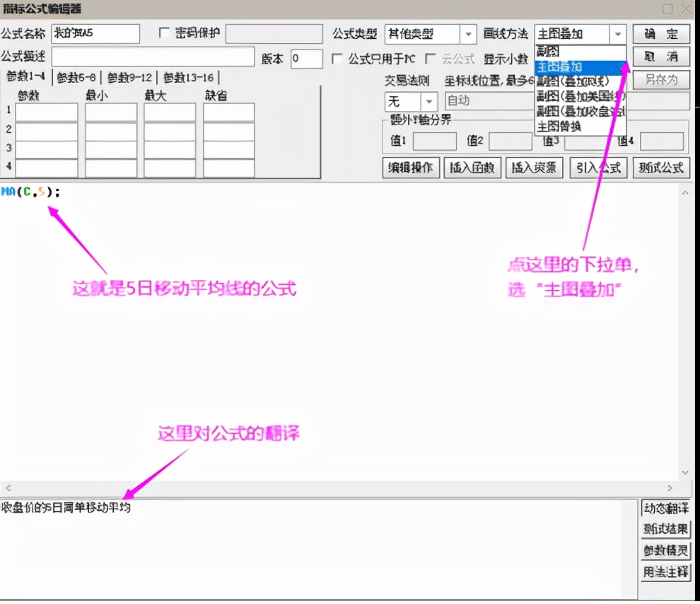Viewport: 700px width, 604px height.
Task: Click the horizontal scrollbar right arrow
Action: (670, 487)
